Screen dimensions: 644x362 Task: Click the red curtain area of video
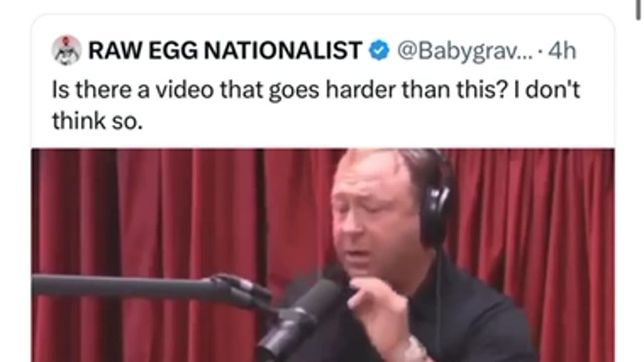click(x=151, y=211)
